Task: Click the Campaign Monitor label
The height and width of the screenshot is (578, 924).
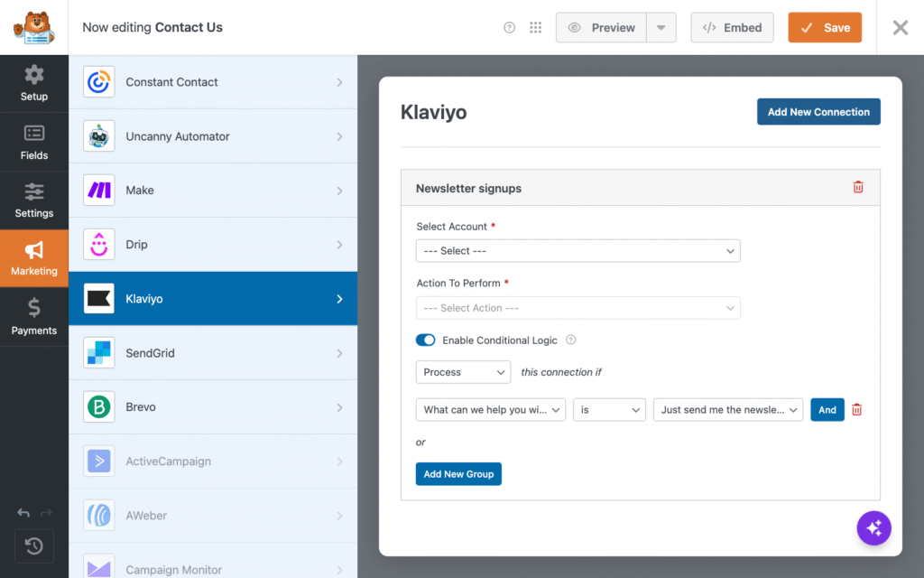Action: [174, 570]
